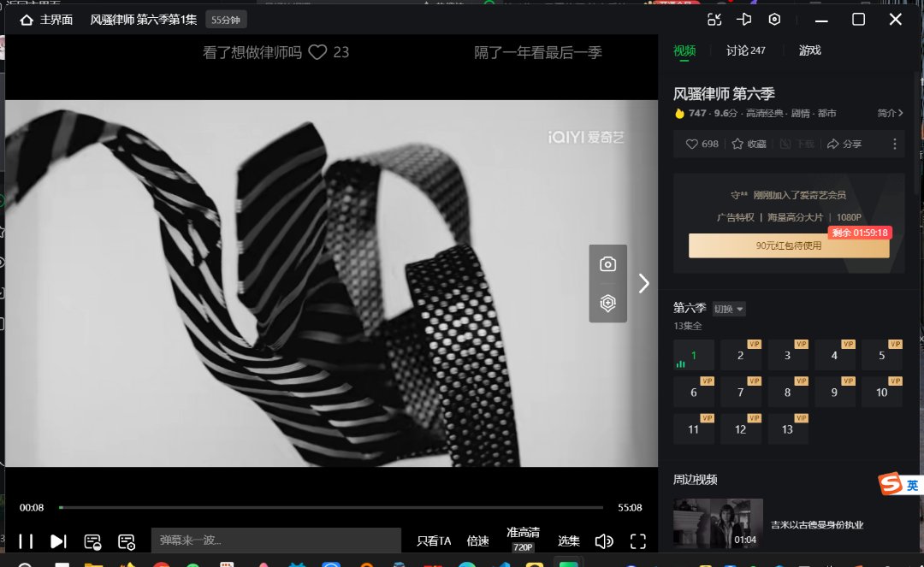
Task: Open danmaku settings icon
Action: 127,540
